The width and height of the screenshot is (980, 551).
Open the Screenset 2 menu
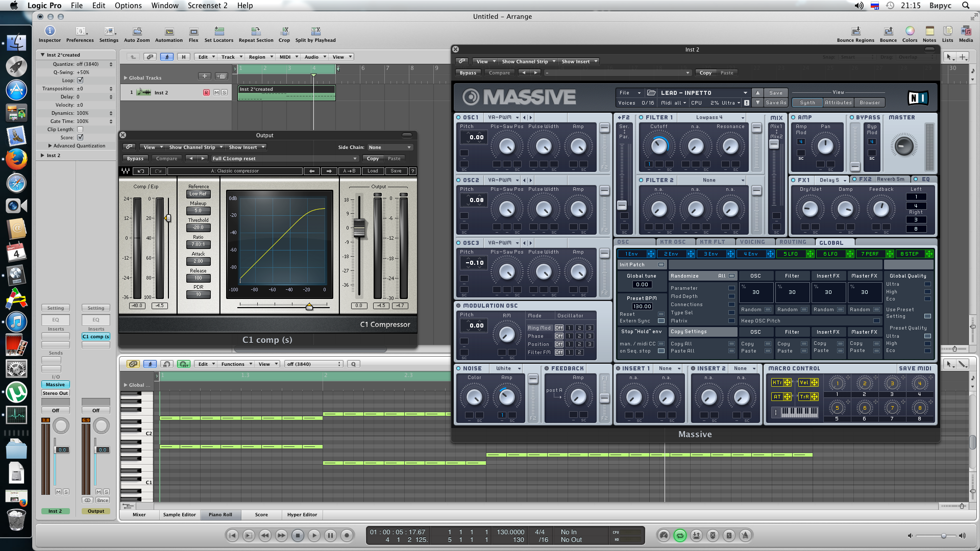207,6
